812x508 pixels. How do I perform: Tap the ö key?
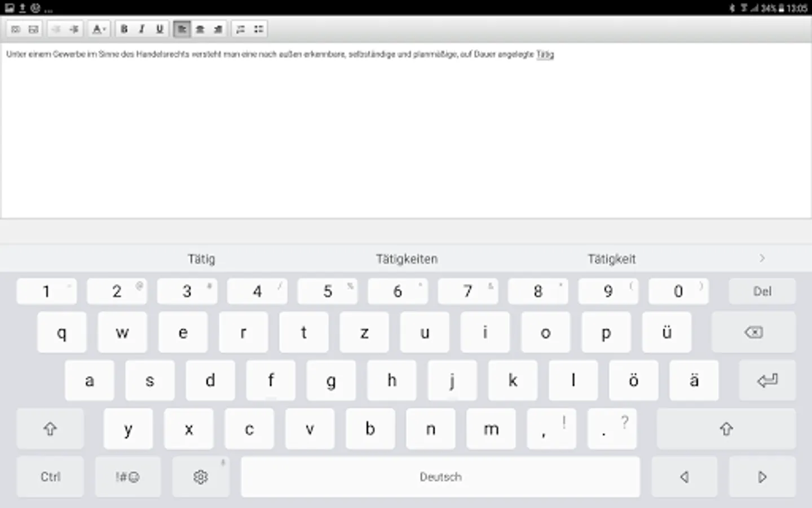tap(633, 380)
